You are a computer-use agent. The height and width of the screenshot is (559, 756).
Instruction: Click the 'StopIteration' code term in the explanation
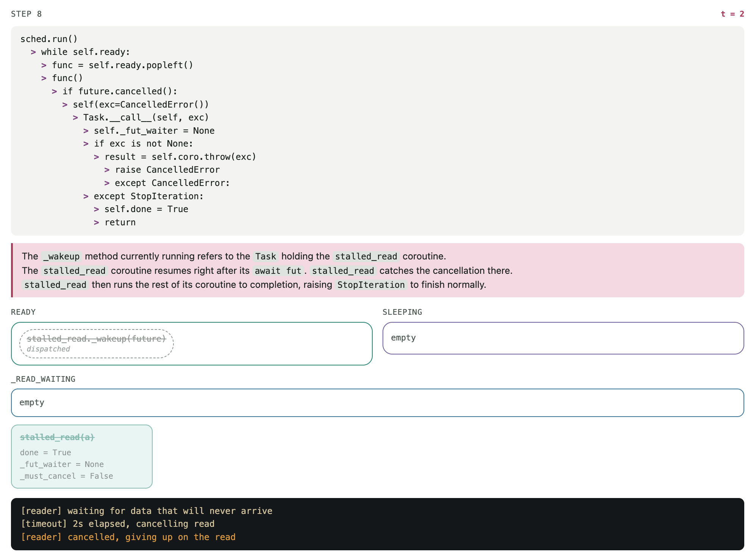(371, 285)
